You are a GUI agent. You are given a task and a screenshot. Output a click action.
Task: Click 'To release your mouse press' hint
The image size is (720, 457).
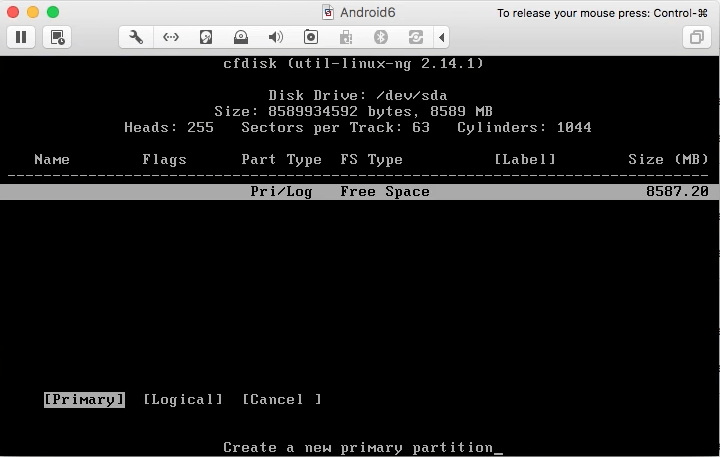[x=602, y=13]
